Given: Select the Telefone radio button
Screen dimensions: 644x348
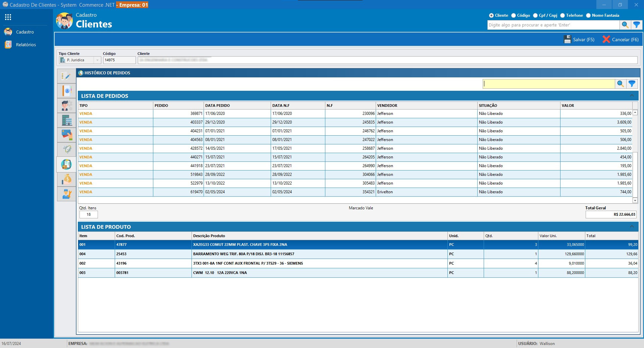Looking at the screenshot, I should (x=562, y=15).
